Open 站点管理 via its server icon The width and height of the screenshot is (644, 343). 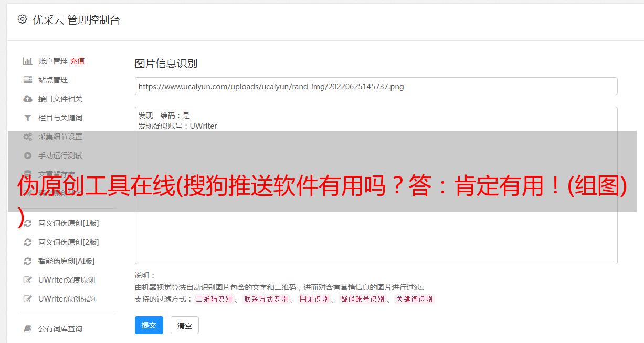click(x=28, y=80)
